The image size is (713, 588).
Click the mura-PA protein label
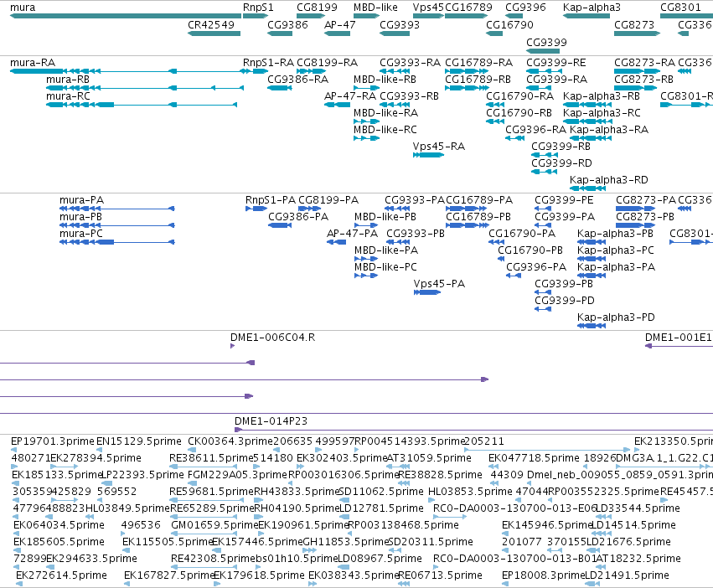pos(82,200)
